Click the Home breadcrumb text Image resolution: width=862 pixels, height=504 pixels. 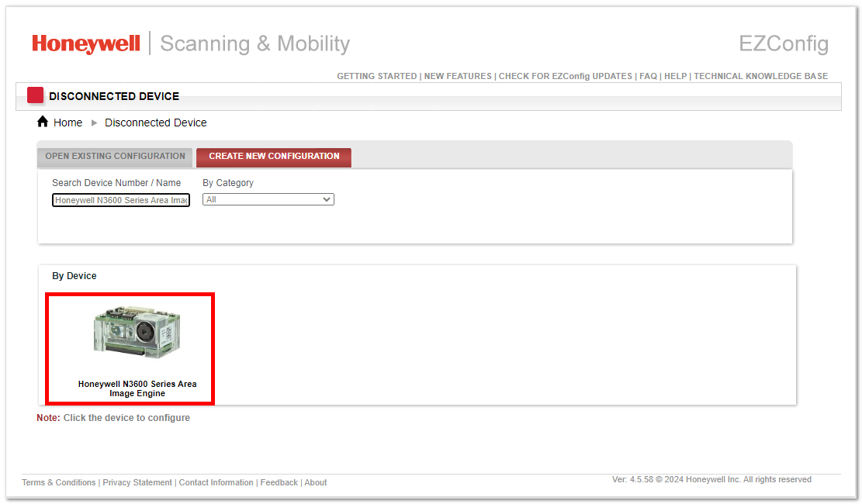[x=68, y=123]
